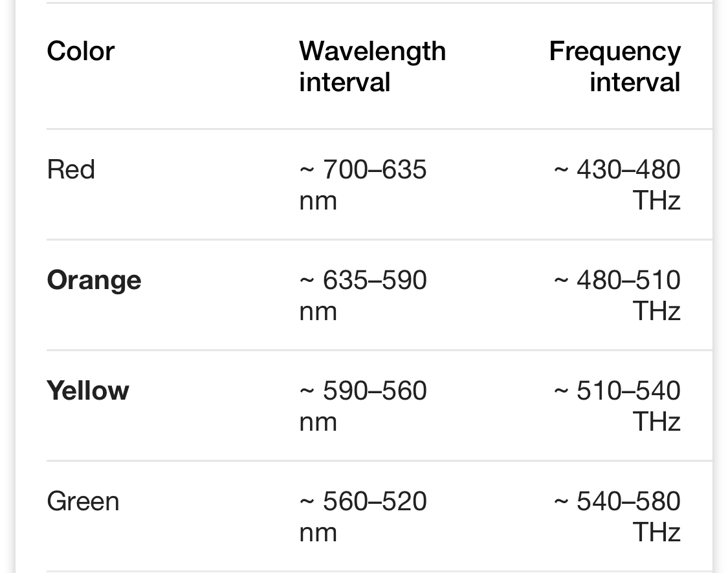The height and width of the screenshot is (573, 728).
Task: Select the Red color name cell
Action: (x=71, y=169)
